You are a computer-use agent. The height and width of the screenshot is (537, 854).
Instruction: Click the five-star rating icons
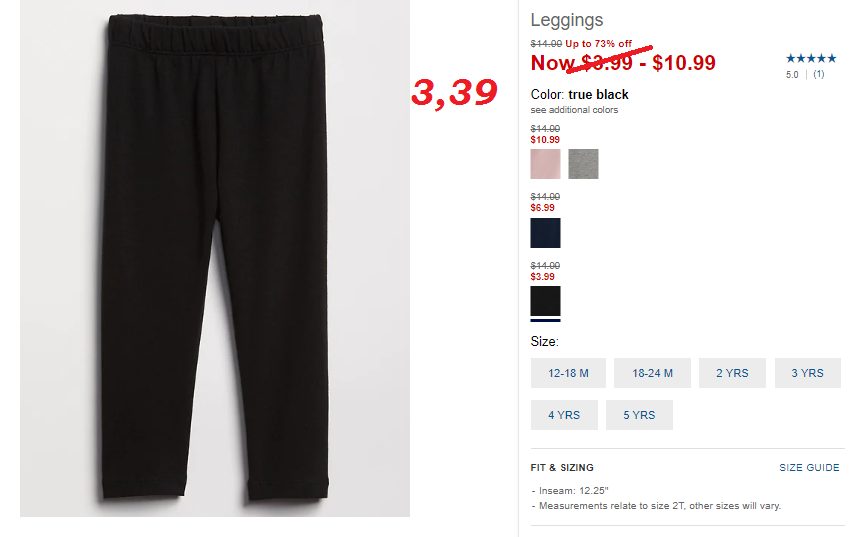point(811,58)
